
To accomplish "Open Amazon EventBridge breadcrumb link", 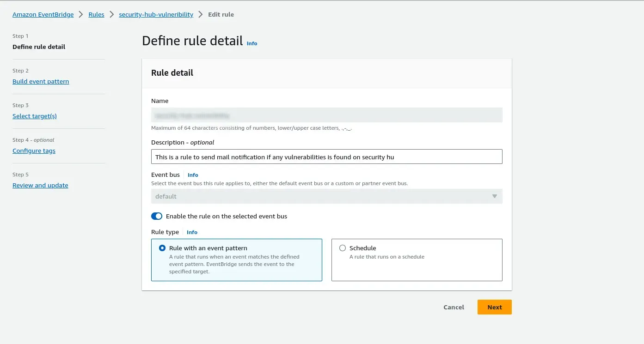I will coord(43,14).
